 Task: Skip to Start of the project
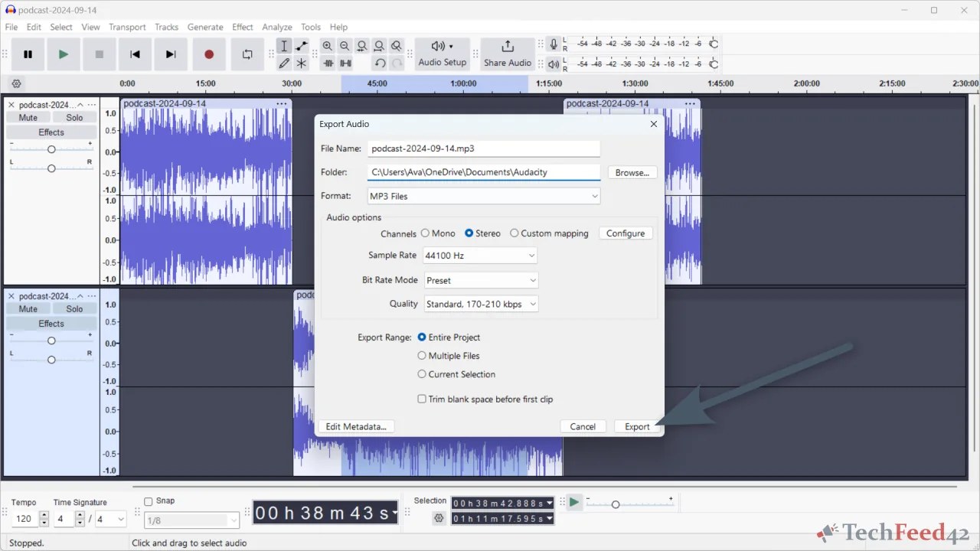coord(135,54)
